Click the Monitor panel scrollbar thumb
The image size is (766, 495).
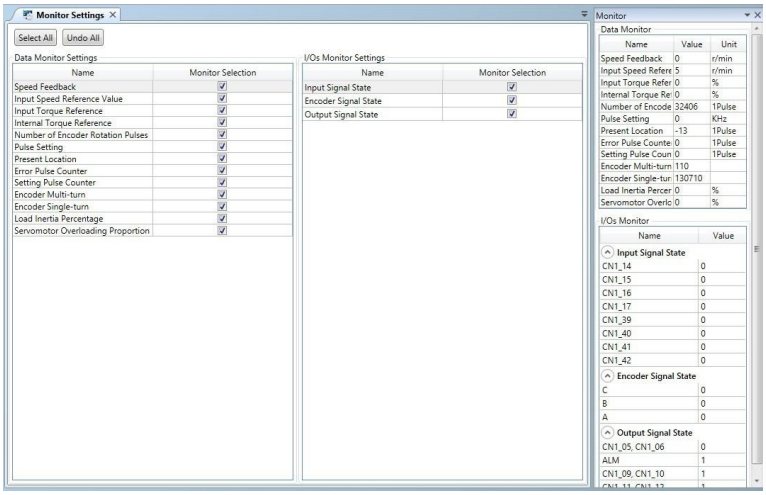tap(757, 249)
